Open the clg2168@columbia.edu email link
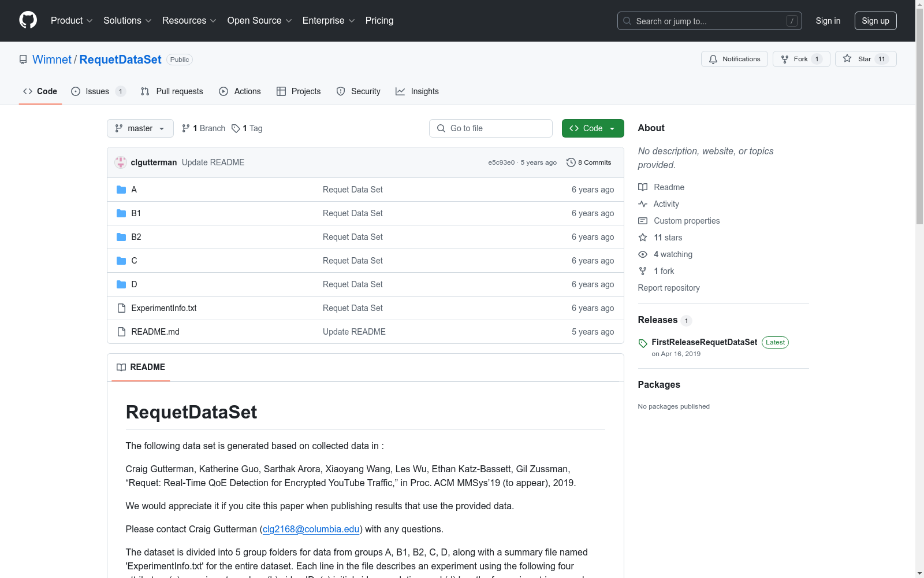 [x=311, y=529]
